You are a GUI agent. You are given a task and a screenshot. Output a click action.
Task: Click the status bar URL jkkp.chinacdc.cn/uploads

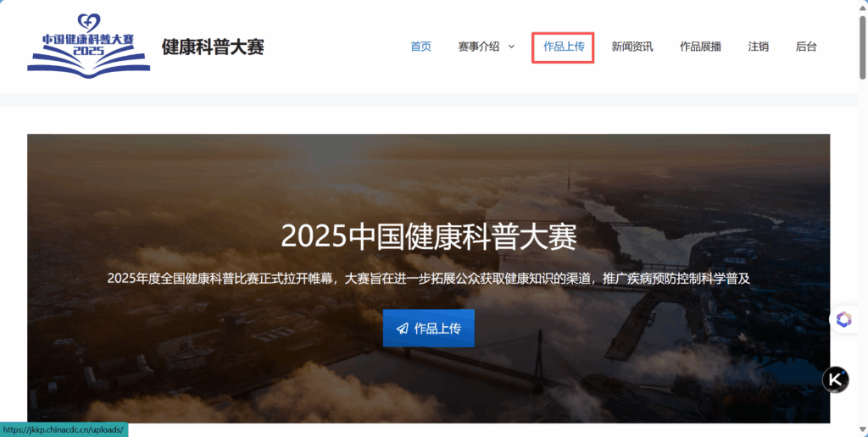pos(63,430)
